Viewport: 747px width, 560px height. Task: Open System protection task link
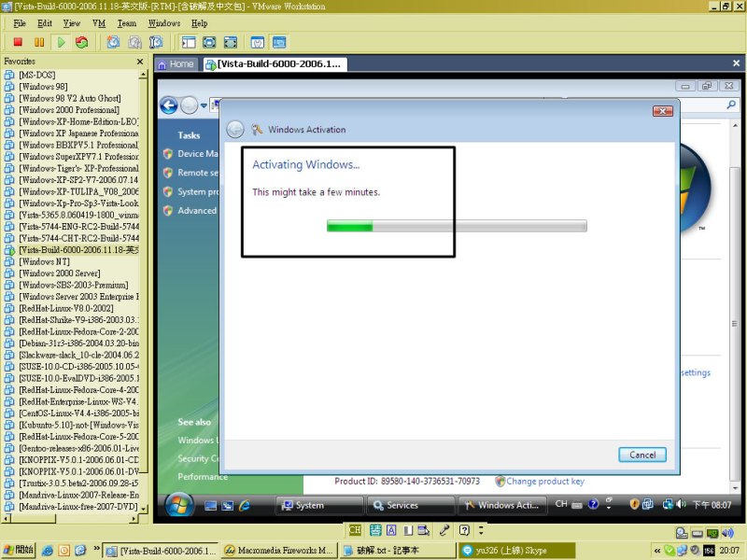click(197, 192)
